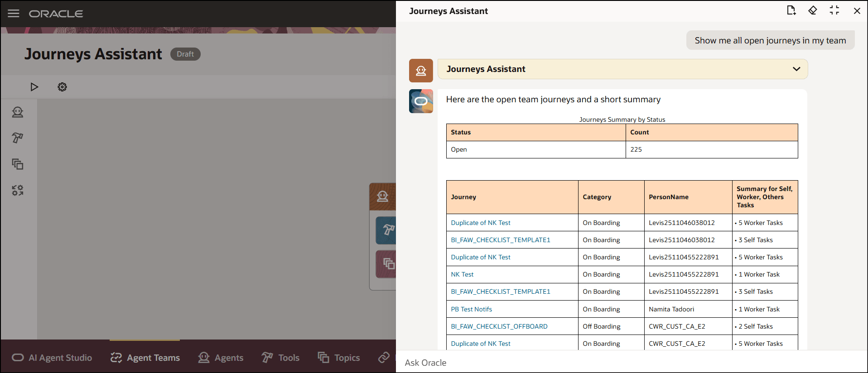Select the tools hammer icon in left sidebar
This screenshot has height=373, width=868.
[x=18, y=138]
